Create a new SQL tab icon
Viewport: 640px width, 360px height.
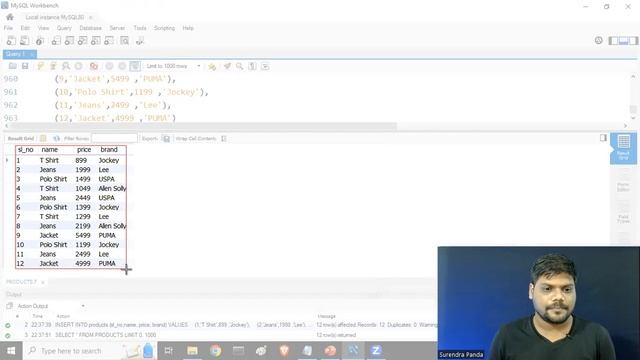11,41
